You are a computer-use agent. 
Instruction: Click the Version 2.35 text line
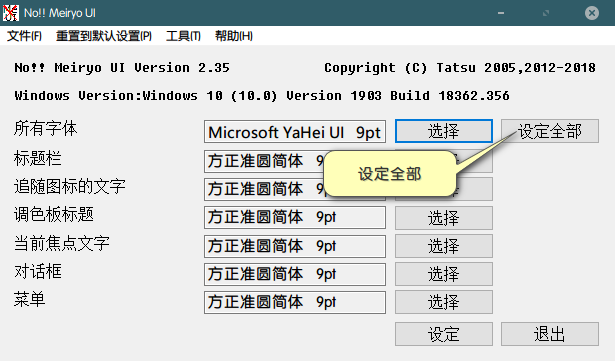pyautogui.click(x=122, y=67)
